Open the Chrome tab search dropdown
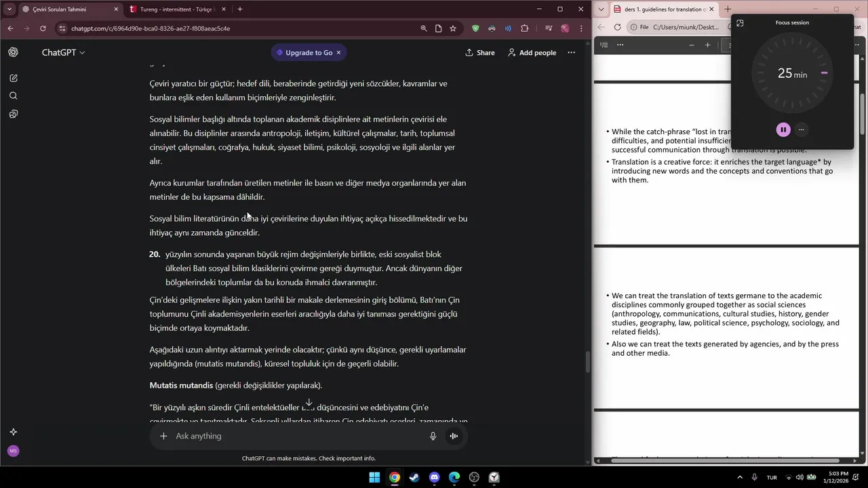Image resolution: width=868 pixels, height=488 pixels. click(x=9, y=9)
